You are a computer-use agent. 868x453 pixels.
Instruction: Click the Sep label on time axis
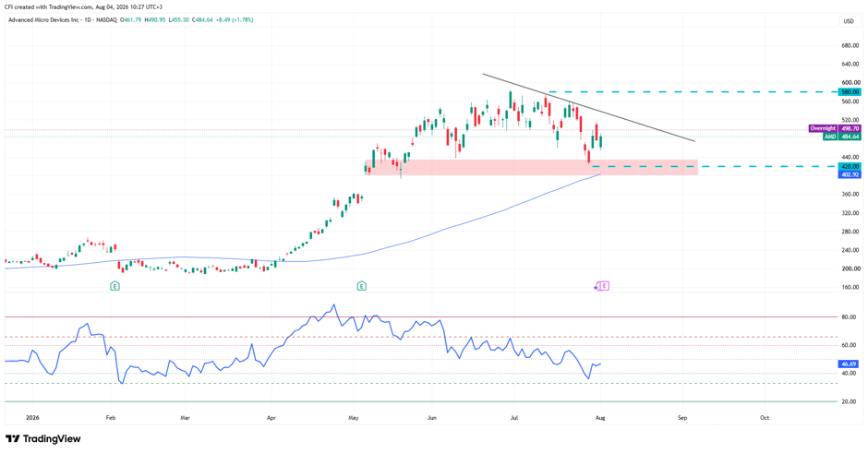[x=682, y=418]
